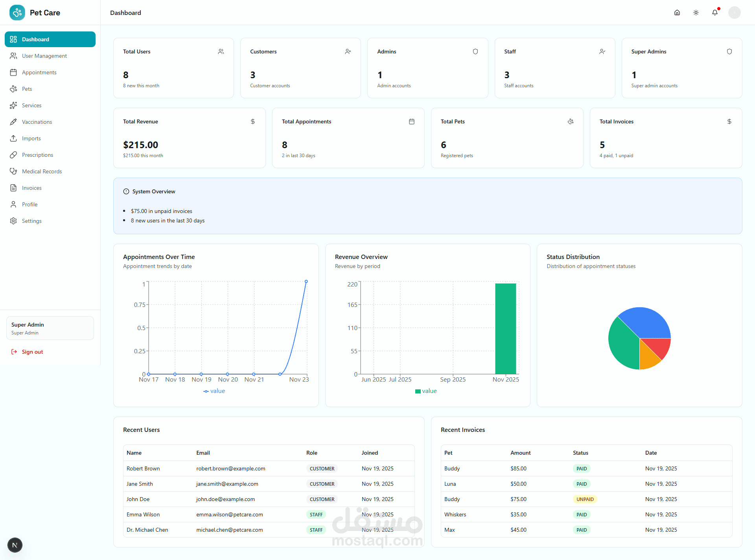The image size is (755, 560).
Task: Open the notifications bell
Action: coord(714,13)
